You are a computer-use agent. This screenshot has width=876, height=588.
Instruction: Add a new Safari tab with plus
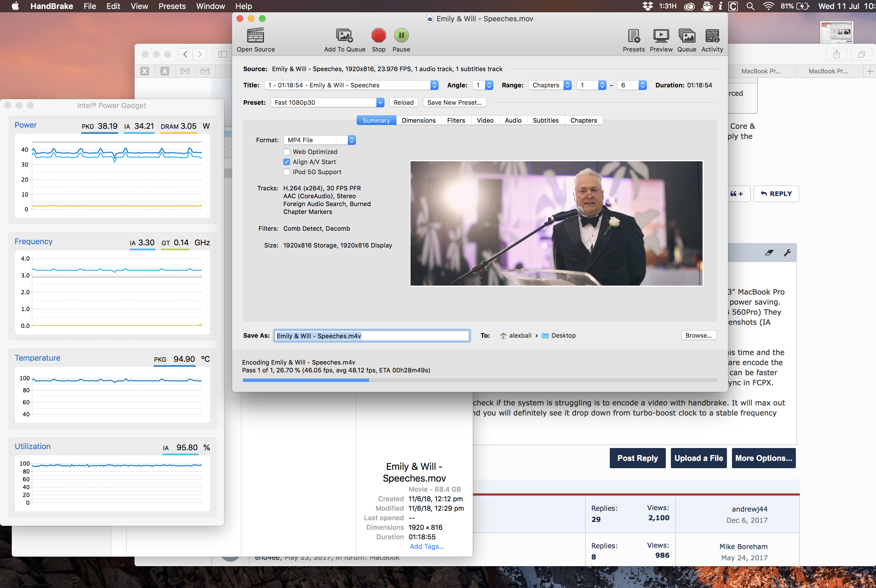(870, 71)
